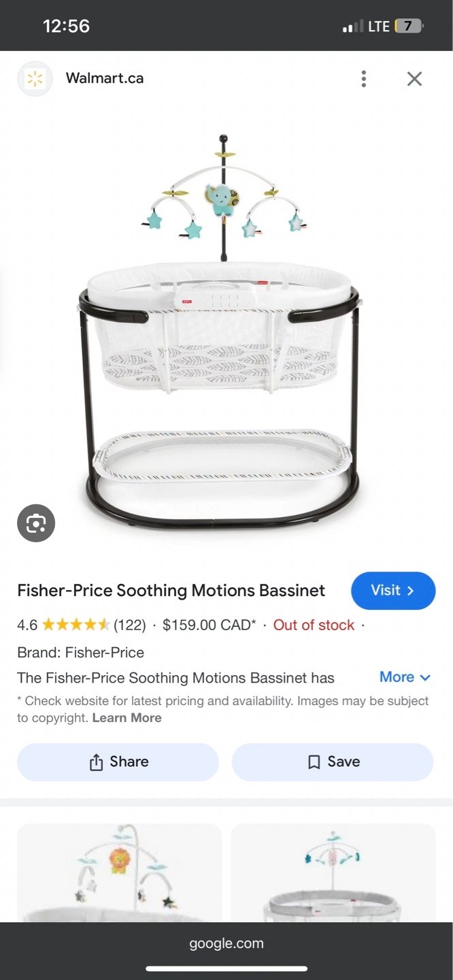Open Google Lens search icon
453x980 pixels.
point(36,523)
